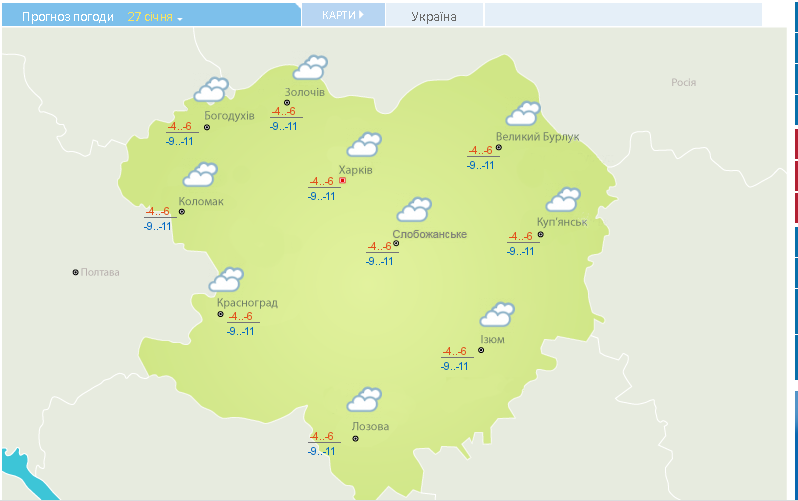This screenshot has height=501, width=798.
Task: Click the cloud icon above Богодухів
Action: 211,90
